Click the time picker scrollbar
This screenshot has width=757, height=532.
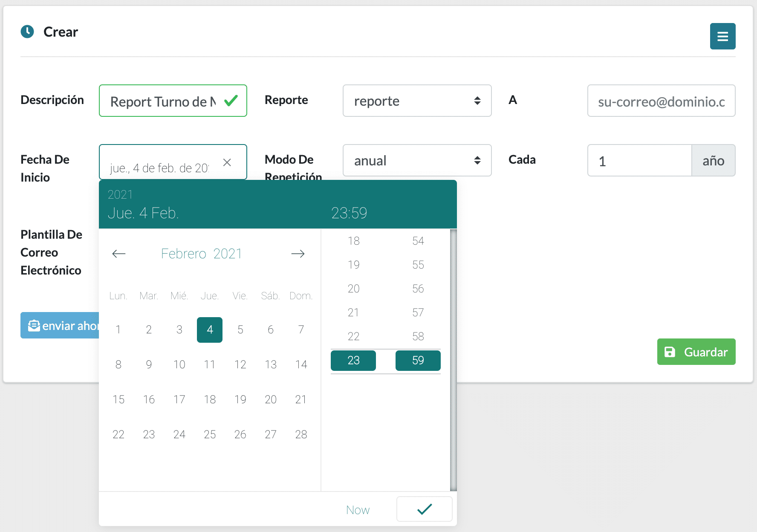[x=453, y=360]
